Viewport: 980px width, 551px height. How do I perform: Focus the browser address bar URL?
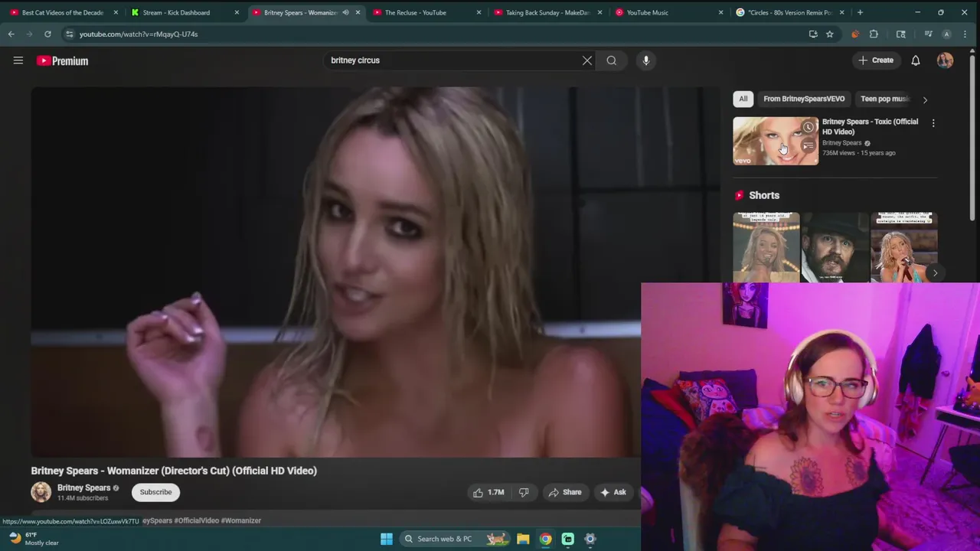[x=139, y=34]
